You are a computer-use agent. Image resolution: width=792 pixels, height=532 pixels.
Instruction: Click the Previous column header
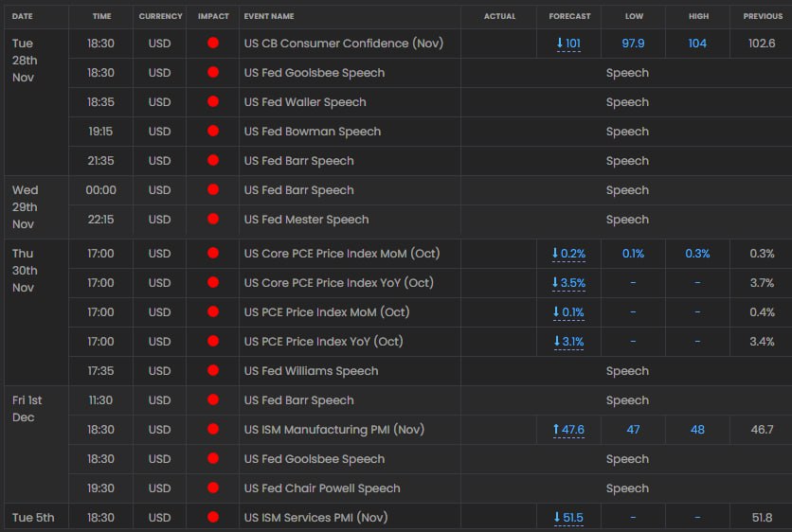pos(763,16)
